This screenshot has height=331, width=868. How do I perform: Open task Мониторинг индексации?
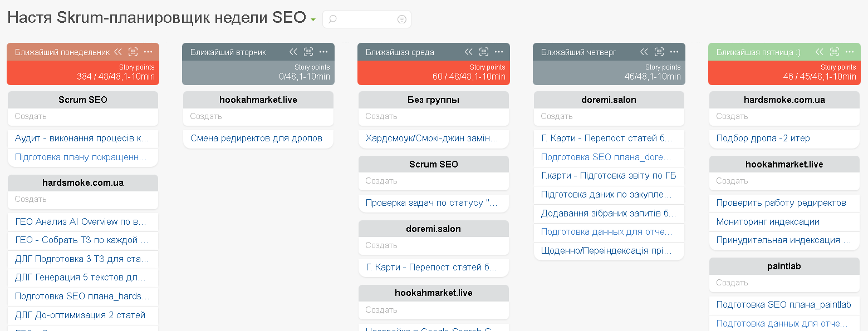tap(768, 221)
